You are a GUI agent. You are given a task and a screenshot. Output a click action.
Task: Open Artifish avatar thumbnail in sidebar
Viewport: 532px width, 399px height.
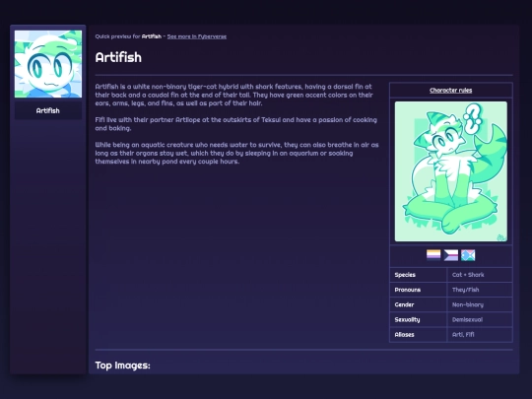coord(48,64)
